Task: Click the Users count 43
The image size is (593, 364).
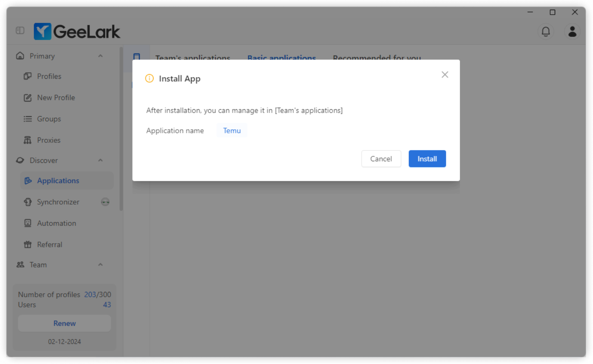Action: (107, 305)
